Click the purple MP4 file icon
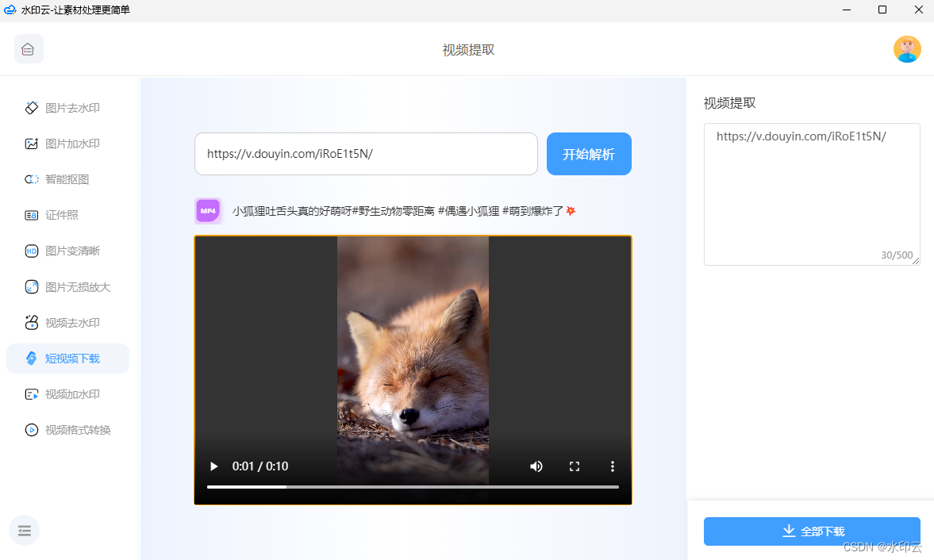The height and width of the screenshot is (560, 934). tap(209, 211)
